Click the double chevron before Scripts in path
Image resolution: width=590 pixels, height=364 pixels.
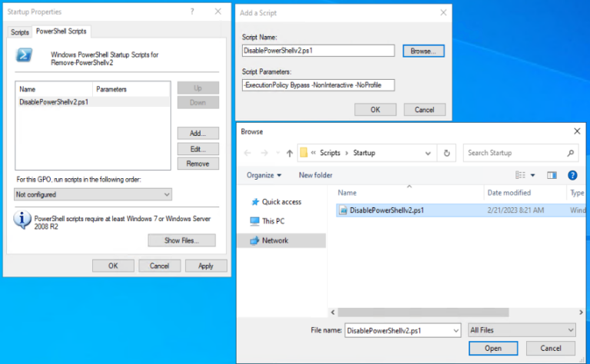point(313,153)
